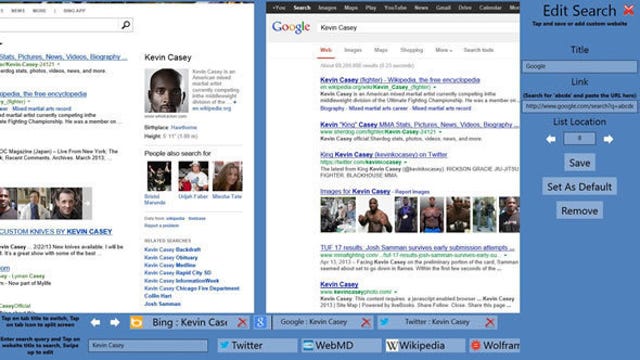Search on Wikipedia site button
The image size is (640, 360).
425,345
